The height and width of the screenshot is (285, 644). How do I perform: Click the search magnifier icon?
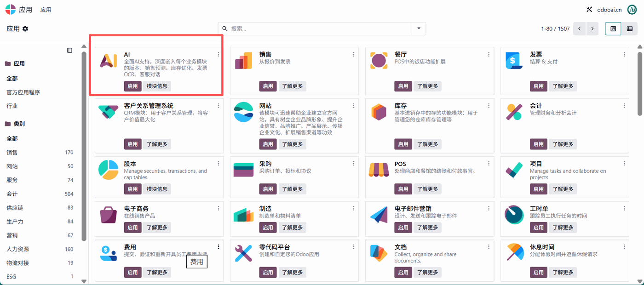[224, 28]
